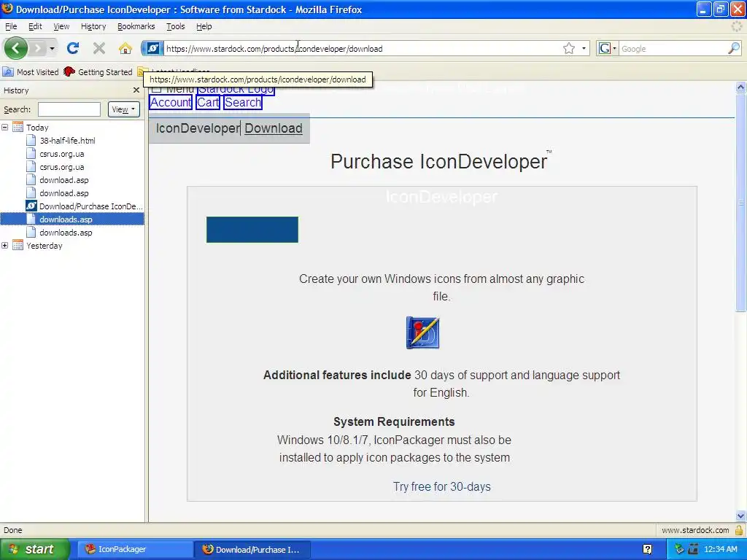Reload the page with the Refresh icon
Screen dimensions: 747x560
73,48
